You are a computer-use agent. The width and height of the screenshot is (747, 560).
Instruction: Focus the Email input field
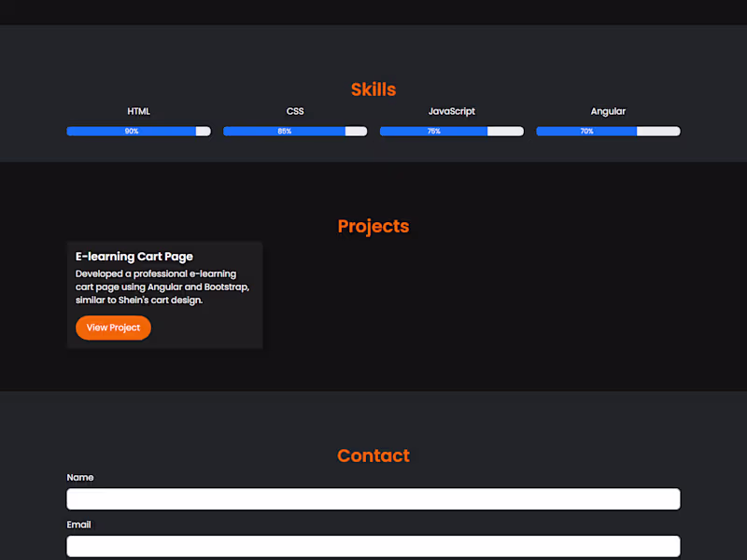point(373,546)
